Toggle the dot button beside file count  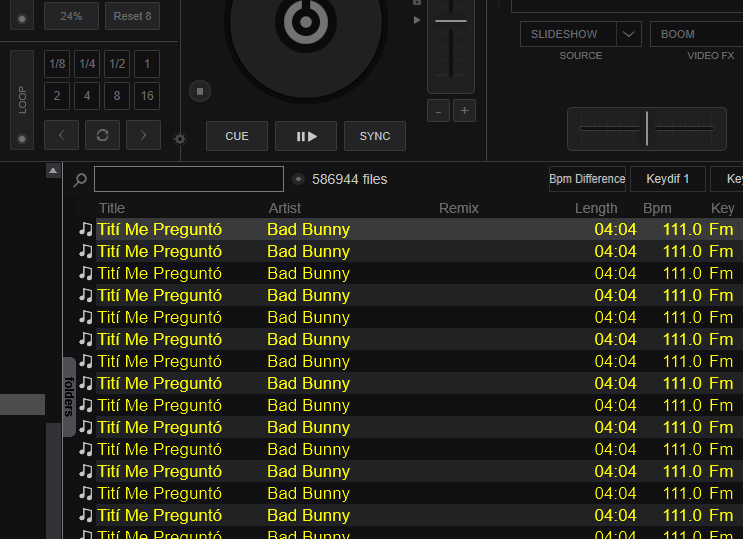pos(298,179)
